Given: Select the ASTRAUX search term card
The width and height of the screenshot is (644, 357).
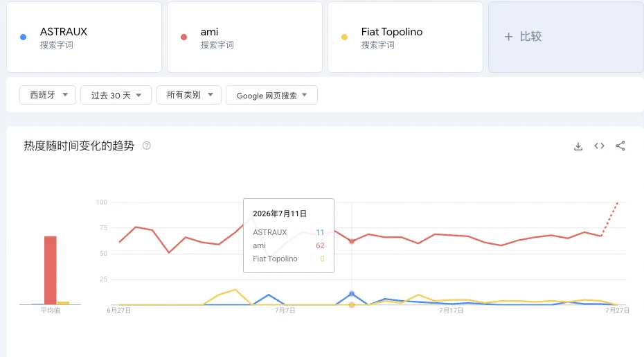Looking at the screenshot, I should [84, 37].
